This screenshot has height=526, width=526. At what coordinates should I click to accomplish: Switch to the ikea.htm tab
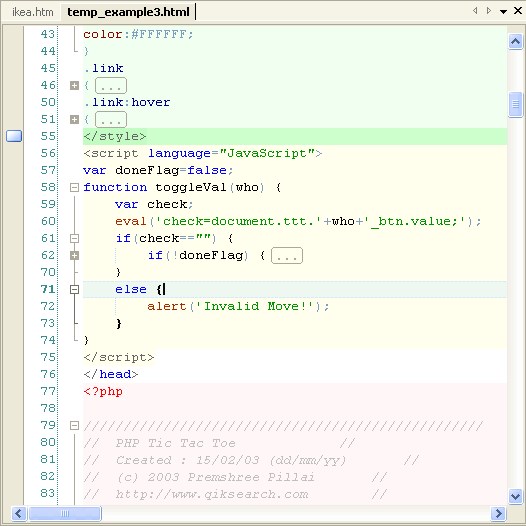coord(33,12)
